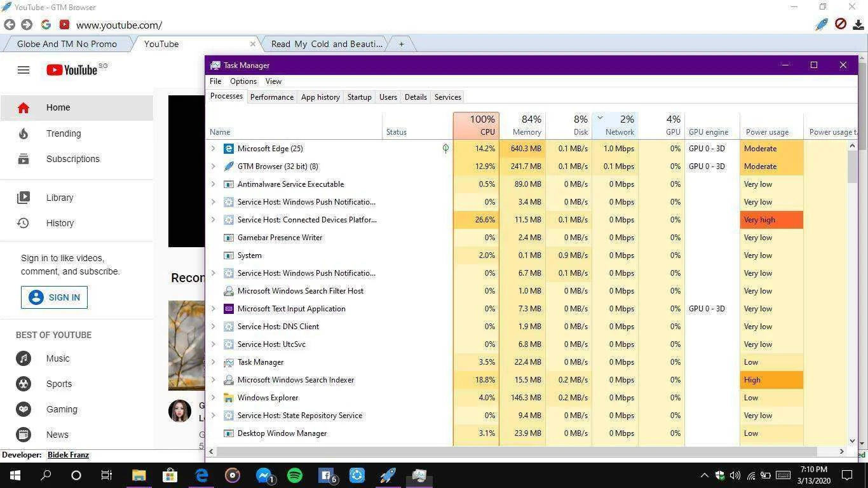868x488 pixels.
Task: Click the blue feather icon in browser toolbar
Action: point(822,25)
